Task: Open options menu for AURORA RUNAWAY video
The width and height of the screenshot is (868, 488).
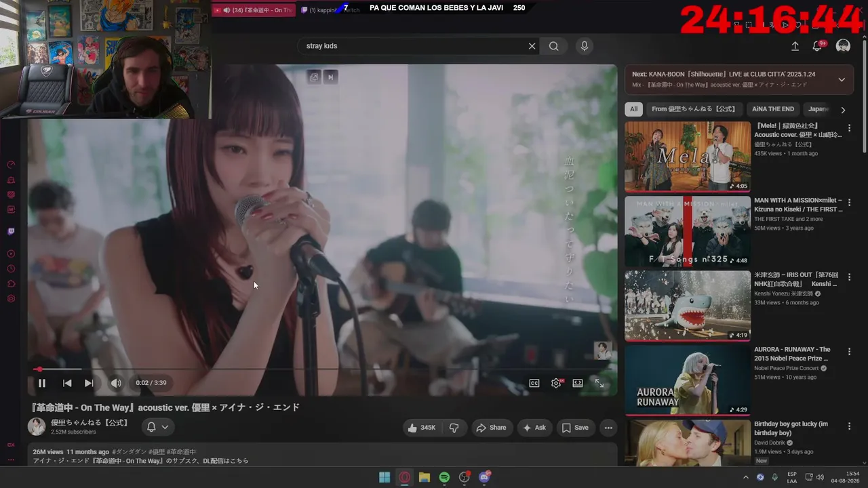Action: click(x=849, y=352)
